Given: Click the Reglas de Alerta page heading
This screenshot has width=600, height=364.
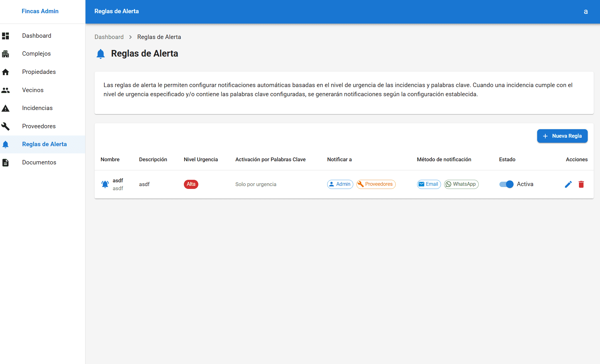Looking at the screenshot, I should (145, 54).
